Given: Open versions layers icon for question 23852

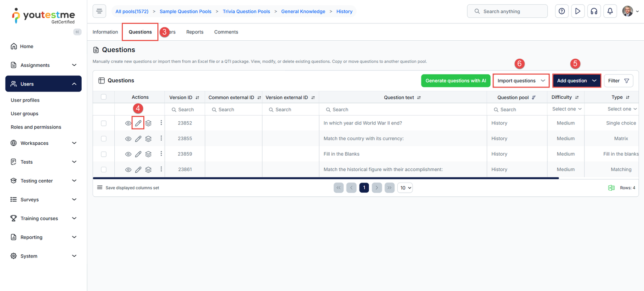Looking at the screenshot, I should (149, 123).
